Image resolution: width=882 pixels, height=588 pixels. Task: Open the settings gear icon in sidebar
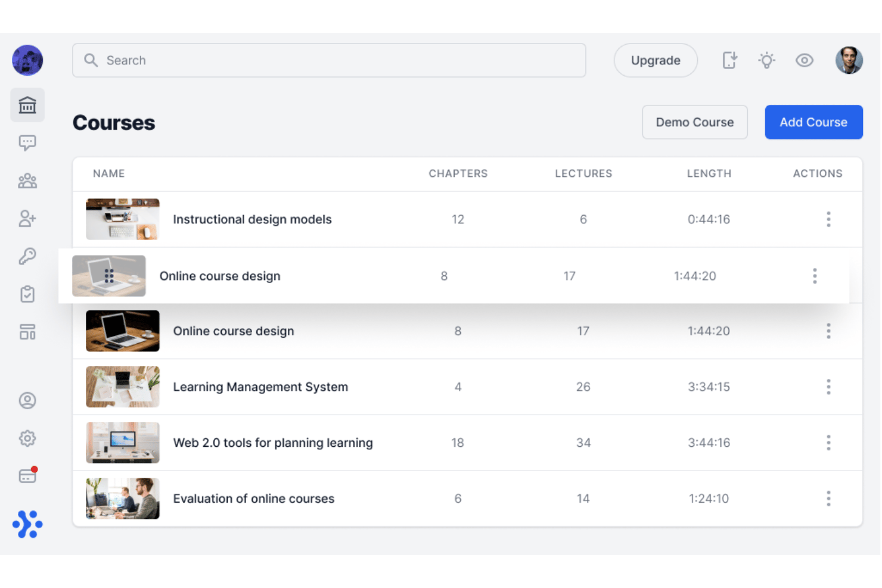tap(27, 438)
